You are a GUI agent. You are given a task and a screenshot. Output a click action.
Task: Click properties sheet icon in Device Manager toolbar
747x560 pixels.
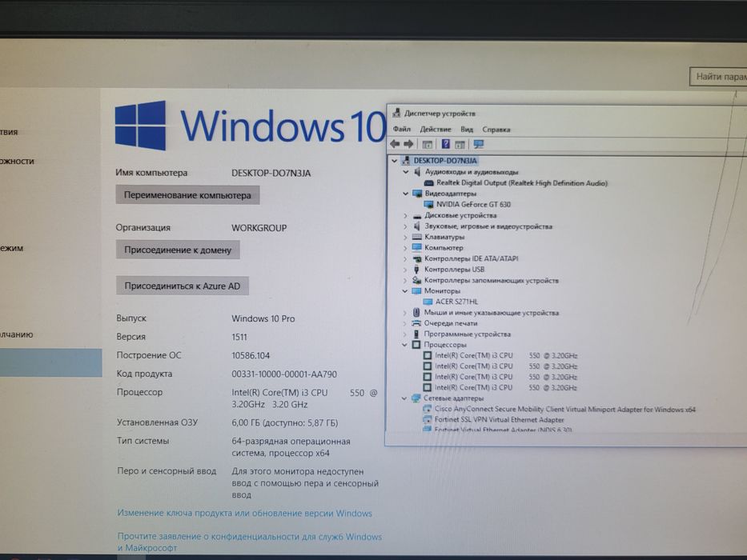(460, 144)
